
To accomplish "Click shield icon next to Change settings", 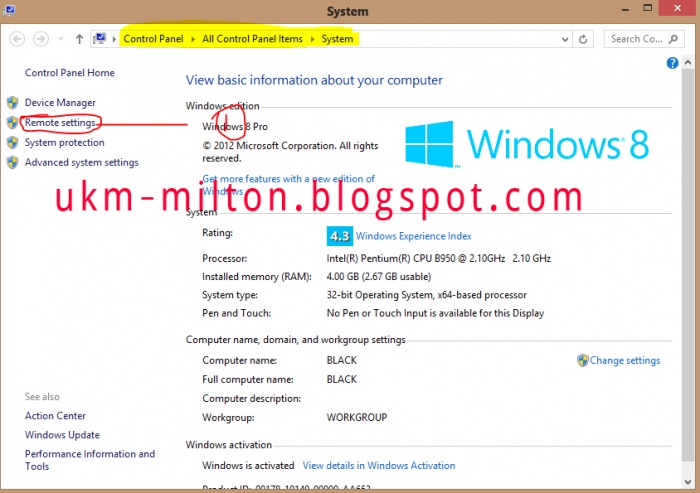I will [x=583, y=360].
